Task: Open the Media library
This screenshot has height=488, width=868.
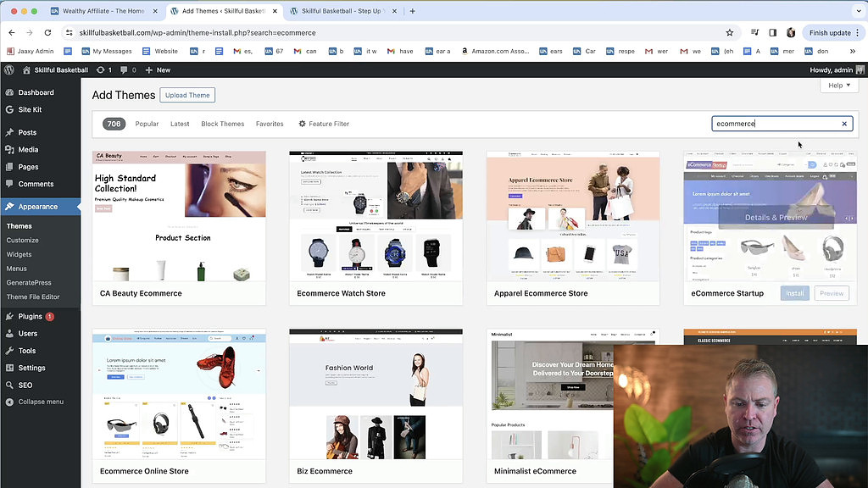Action: pyautogui.click(x=26, y=149)
